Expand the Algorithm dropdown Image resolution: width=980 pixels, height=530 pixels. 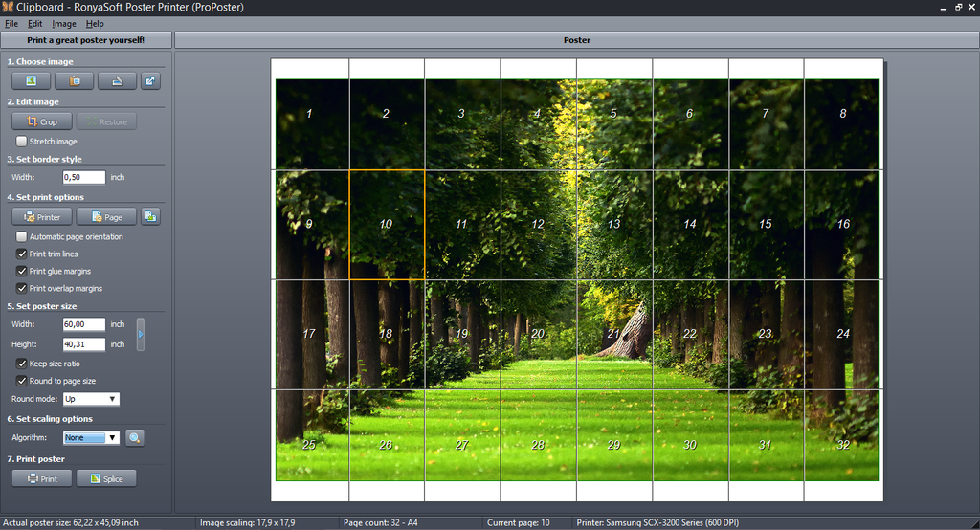92,437
